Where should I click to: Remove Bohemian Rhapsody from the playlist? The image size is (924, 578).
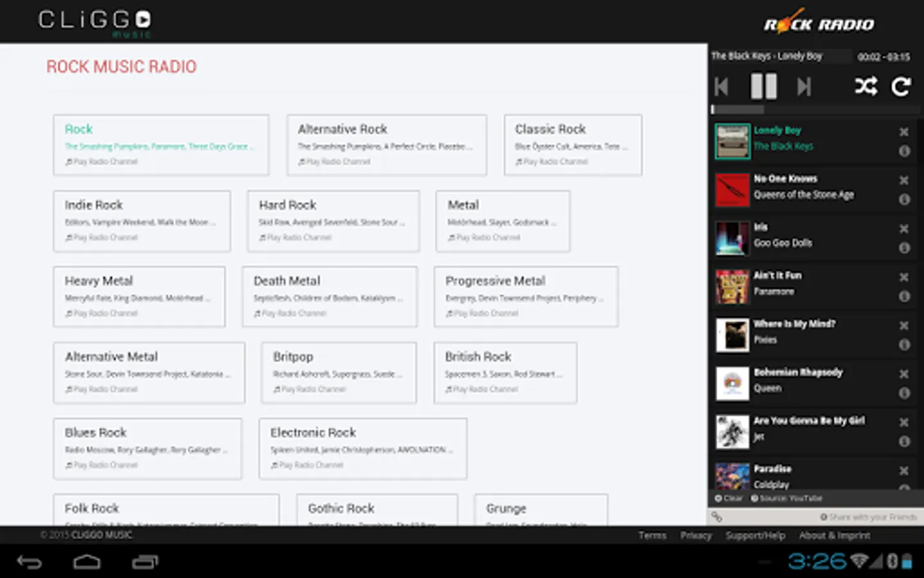(x=904, y=374)
